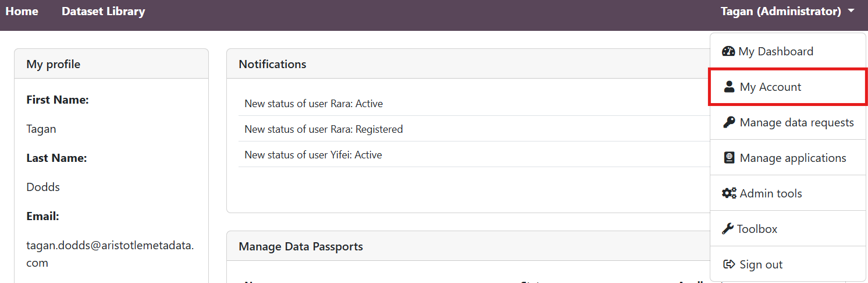Click the person icon beside My Account
868x283 pixels.
(729, 87)
